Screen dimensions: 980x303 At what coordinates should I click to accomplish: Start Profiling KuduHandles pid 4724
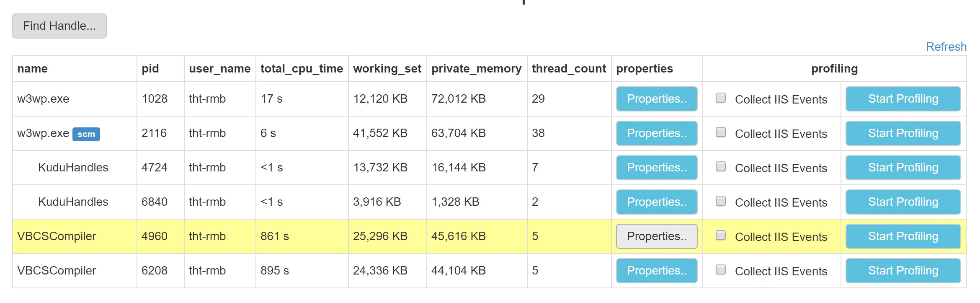tap(903, 168)
